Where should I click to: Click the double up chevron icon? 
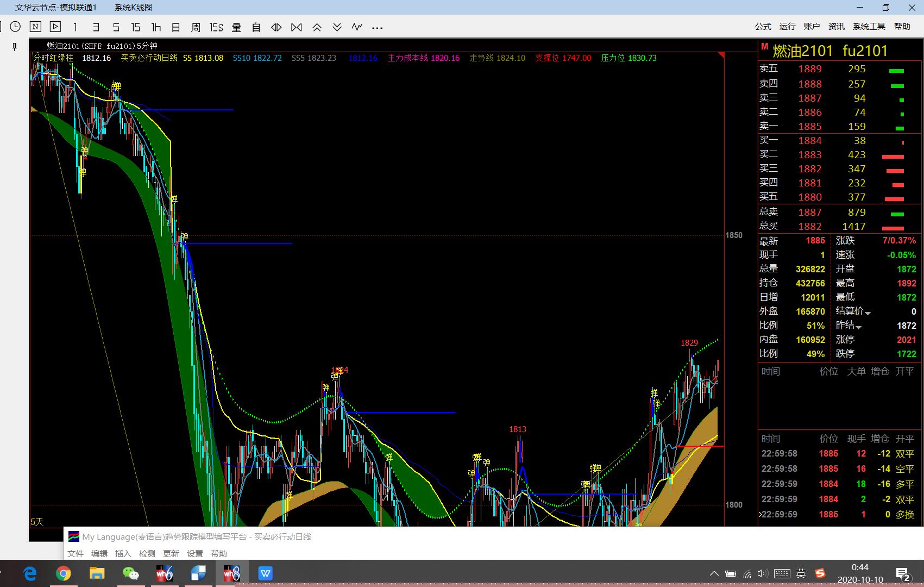[317, 27]
